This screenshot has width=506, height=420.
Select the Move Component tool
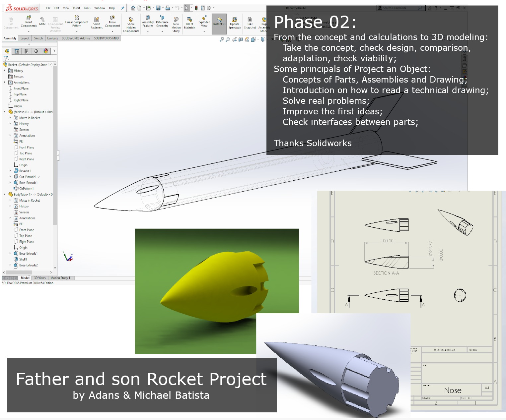click(x=112, y=22)
